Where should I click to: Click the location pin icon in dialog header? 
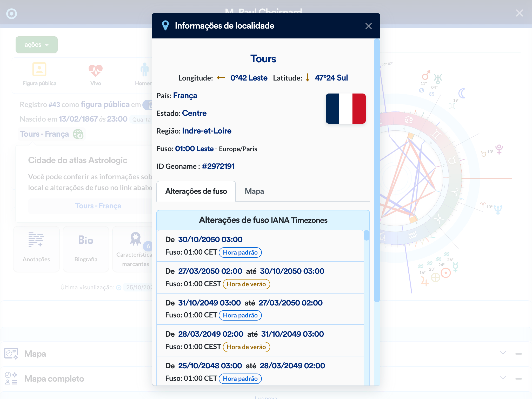tap(165, 26)
